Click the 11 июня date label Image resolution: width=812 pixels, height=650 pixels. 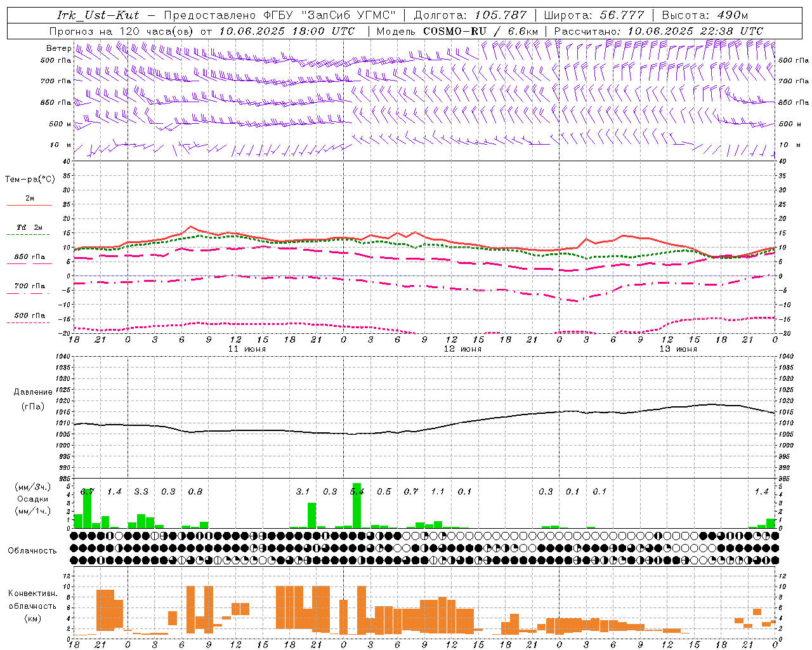[x=247, y=349]
